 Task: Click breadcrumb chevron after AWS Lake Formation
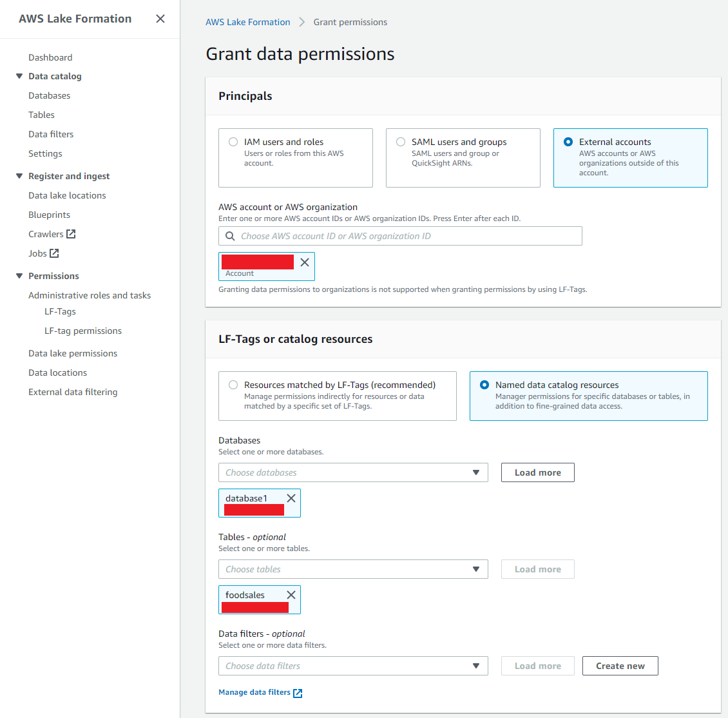point(302,22)
